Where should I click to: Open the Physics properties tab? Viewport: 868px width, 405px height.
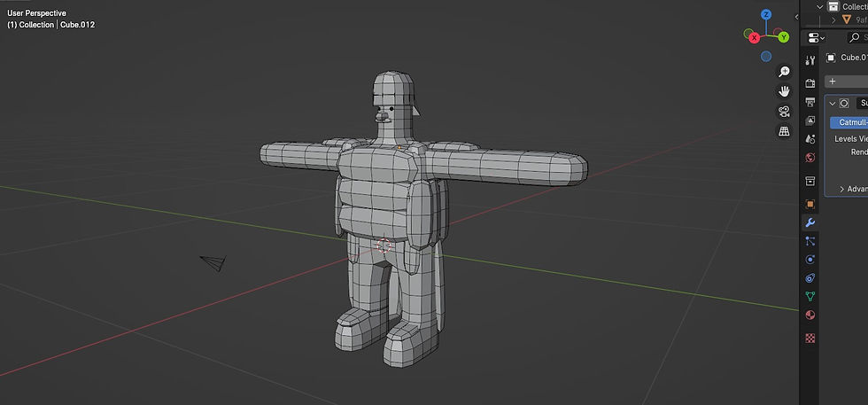[x=810, y=260]
